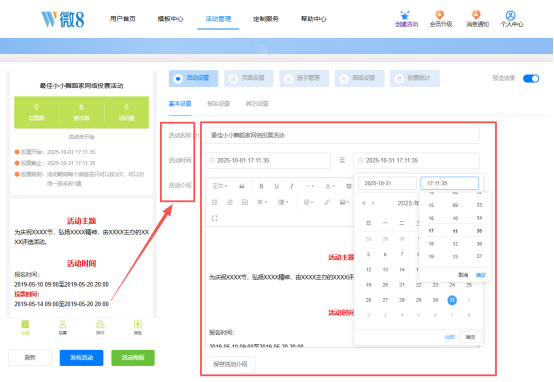Image resolution: width=554 pixels, height=382 pixels.
Task: Open the indent options dropdown
Action: tap(283, 202)
